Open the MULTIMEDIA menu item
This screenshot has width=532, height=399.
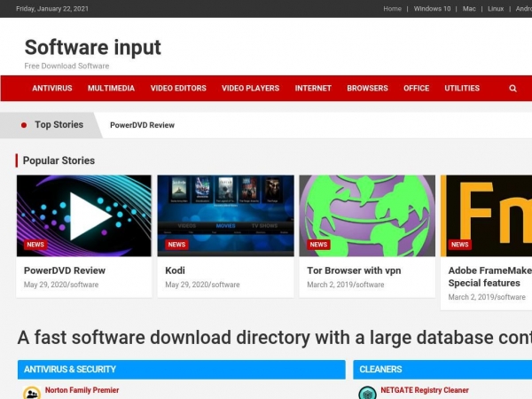coord(112,88)
